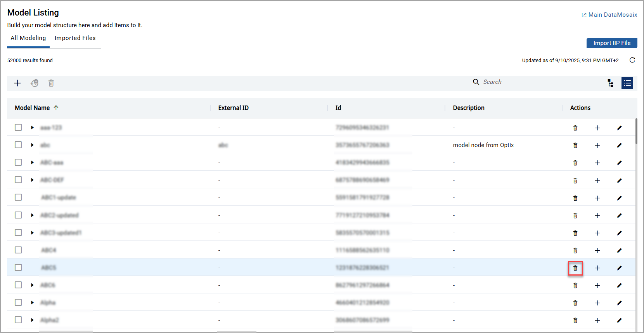644x333 pixels.
Task: Switch to tree hierarchy view icon
Action: 610,83
